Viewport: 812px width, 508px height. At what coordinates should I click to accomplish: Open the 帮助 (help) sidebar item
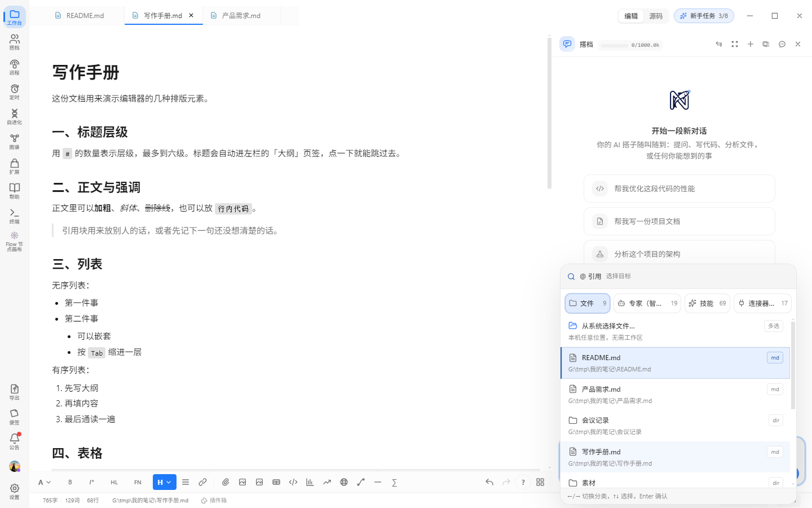tap(15, 191)
